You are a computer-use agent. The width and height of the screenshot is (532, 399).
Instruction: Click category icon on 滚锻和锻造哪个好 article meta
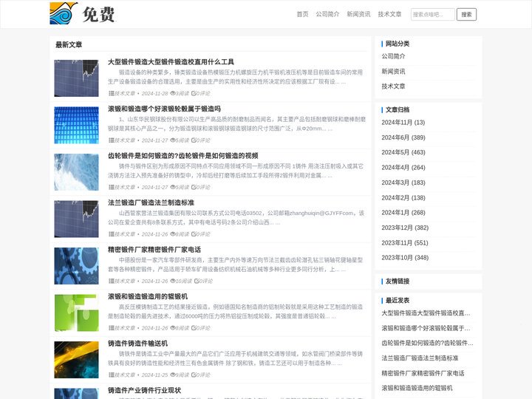click(x=111, y=140)
